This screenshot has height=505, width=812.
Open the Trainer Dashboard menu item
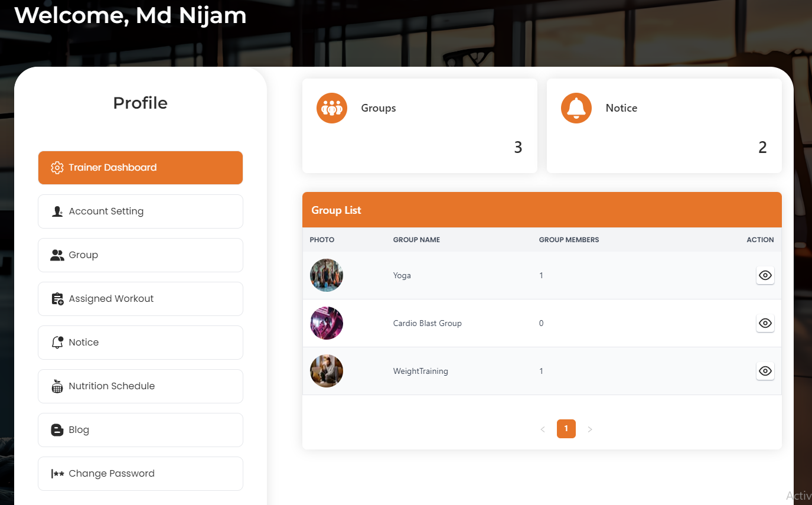pos(141,168)
